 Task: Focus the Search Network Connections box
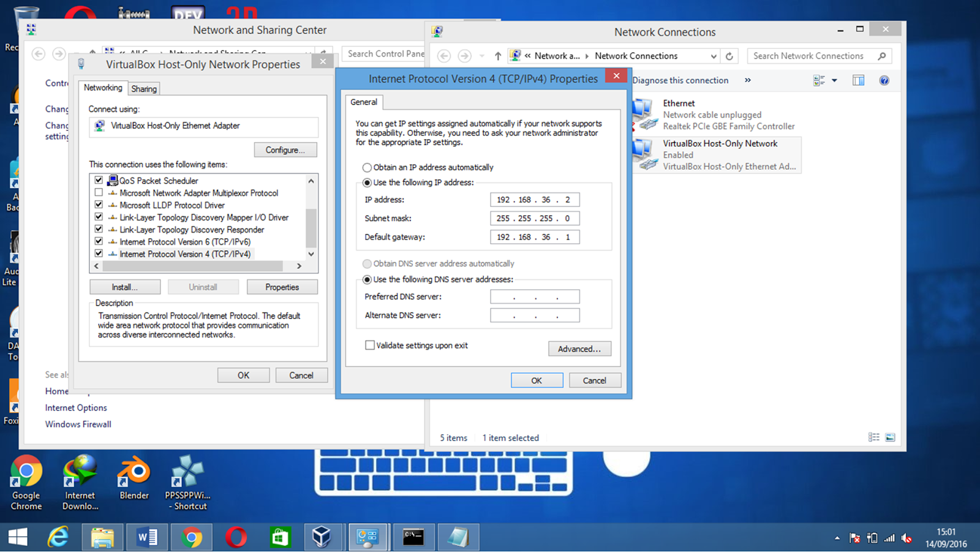click(x=820, y=56)
